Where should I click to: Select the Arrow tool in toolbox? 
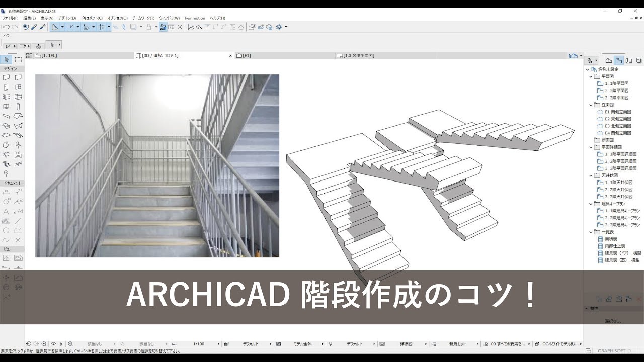(x=6, y=60)
